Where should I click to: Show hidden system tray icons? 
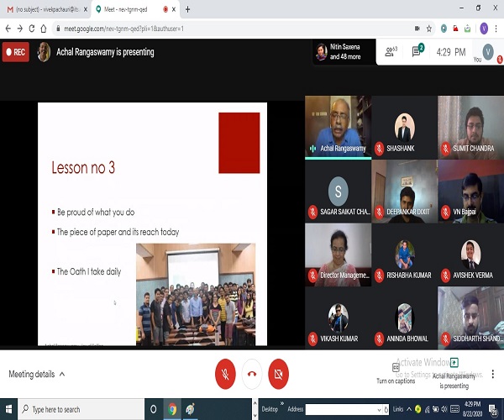[409, 409]
